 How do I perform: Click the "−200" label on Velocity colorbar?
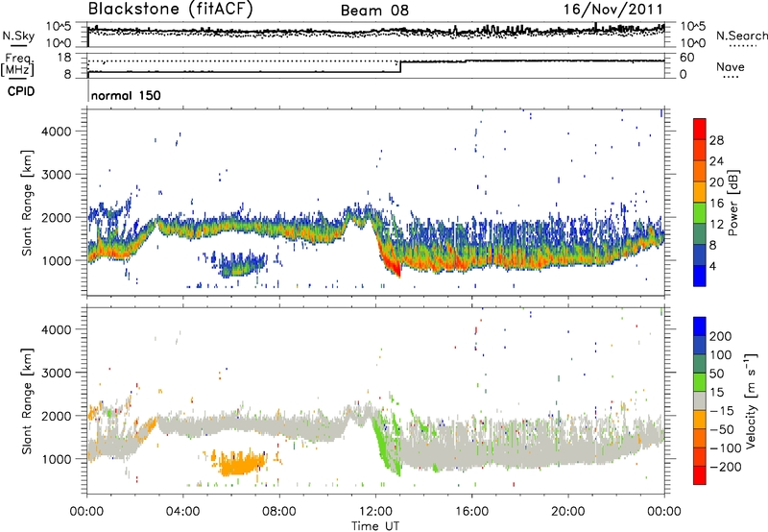[x=726, y=467]
